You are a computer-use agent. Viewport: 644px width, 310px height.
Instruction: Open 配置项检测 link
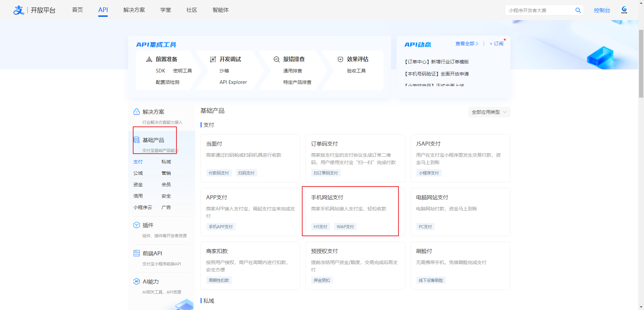tap(167, 82)
